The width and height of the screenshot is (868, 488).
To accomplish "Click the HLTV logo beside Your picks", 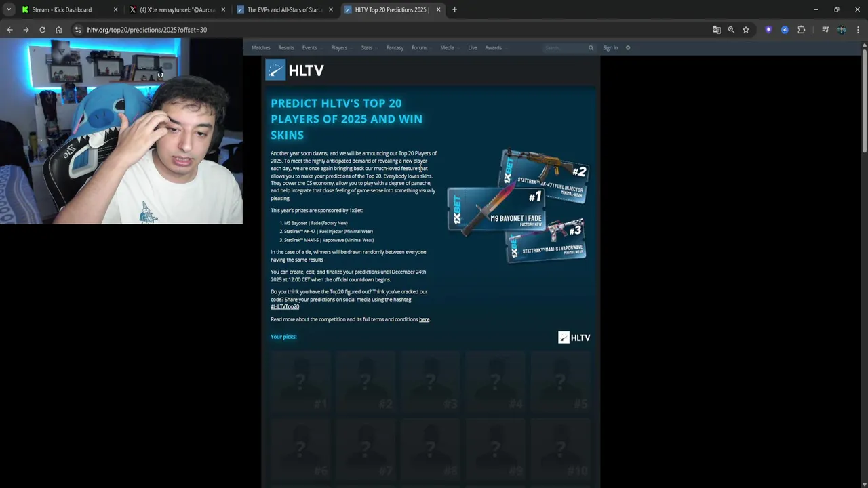I will (x=574, y=338).
